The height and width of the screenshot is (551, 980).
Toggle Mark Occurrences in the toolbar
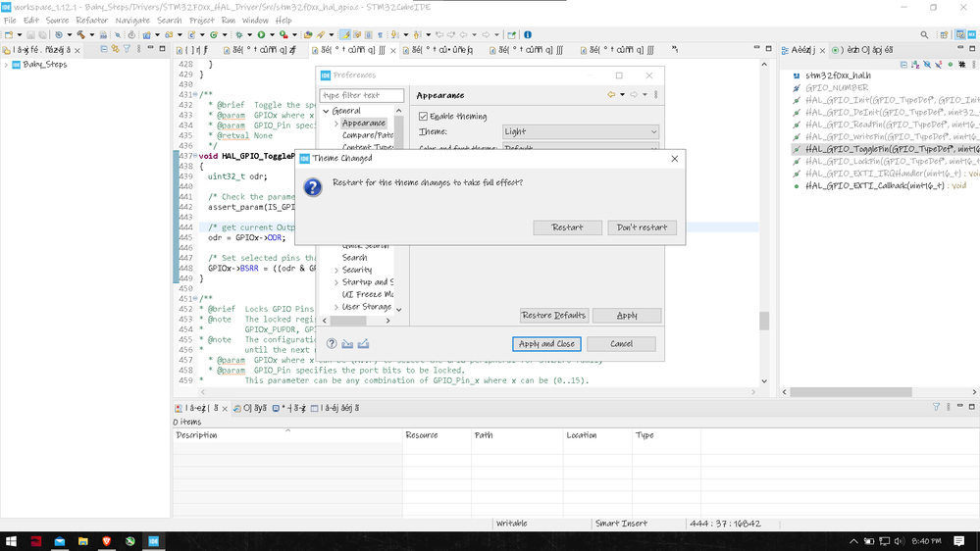pos(345,35)
